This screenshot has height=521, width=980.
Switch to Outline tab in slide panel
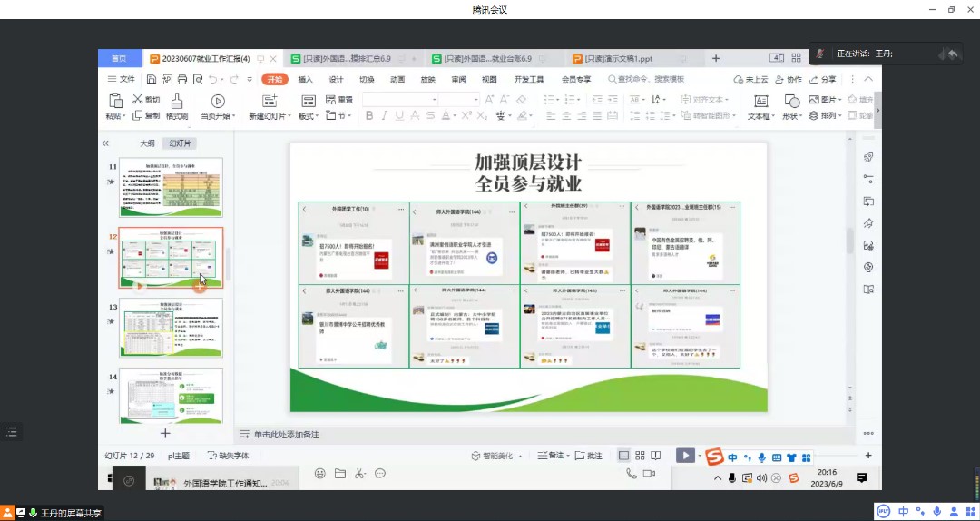[x=147, y=143]
